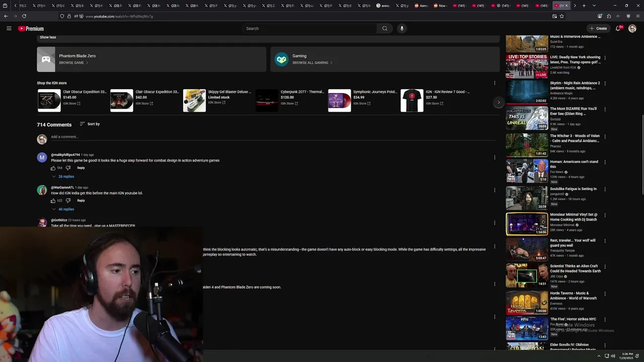The width and height of the screenshot is (644, 362).
Task: Open Shop the IGN store options menu
Action: point(495,83)
